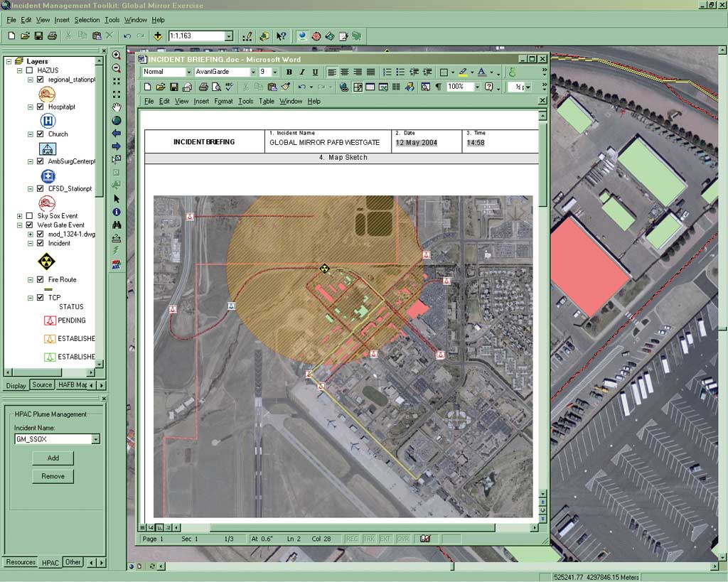Uncheck the Hospitalpt layer

coord(40,107)
